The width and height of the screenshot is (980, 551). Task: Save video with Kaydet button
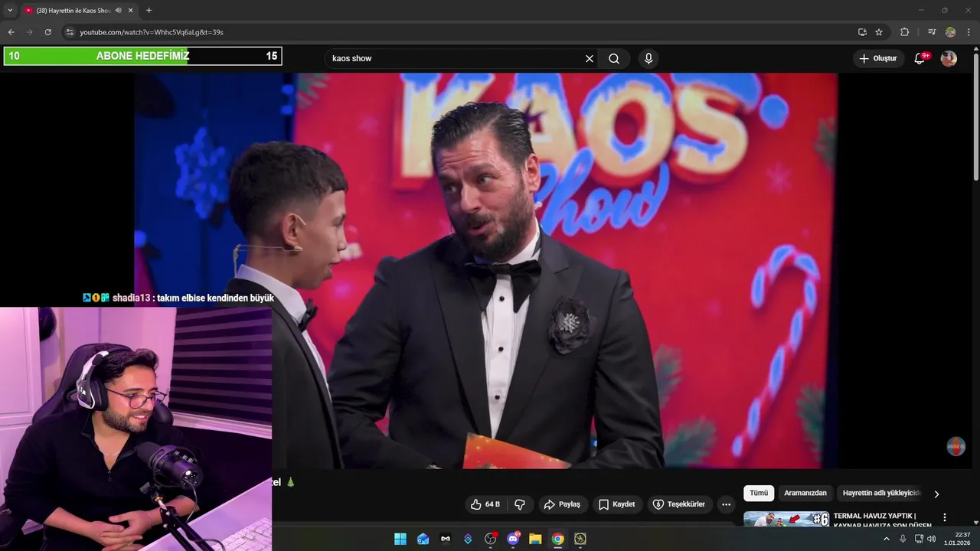[x=616, y=504]
